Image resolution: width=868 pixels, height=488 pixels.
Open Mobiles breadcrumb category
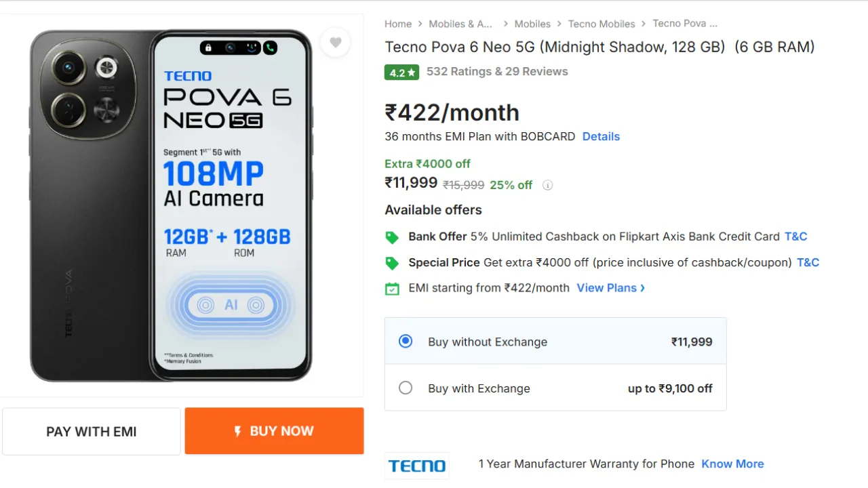tap(532, 24)
